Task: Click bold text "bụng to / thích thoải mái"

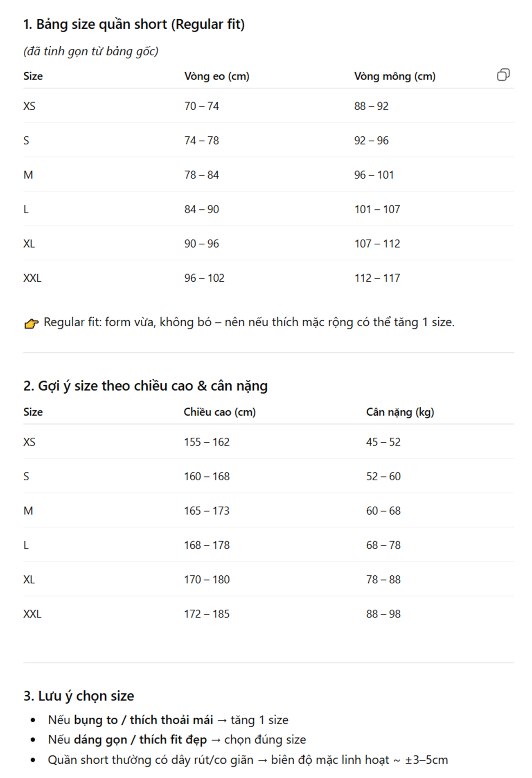Action: [143, 720]
